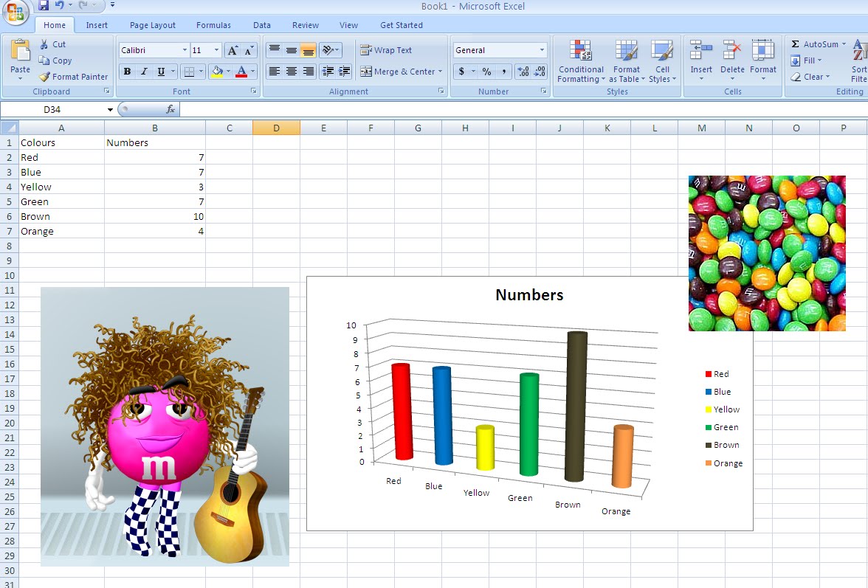The image size is (868, 588).
Task: Select the M&M candies photo
Action: [767, 253]
